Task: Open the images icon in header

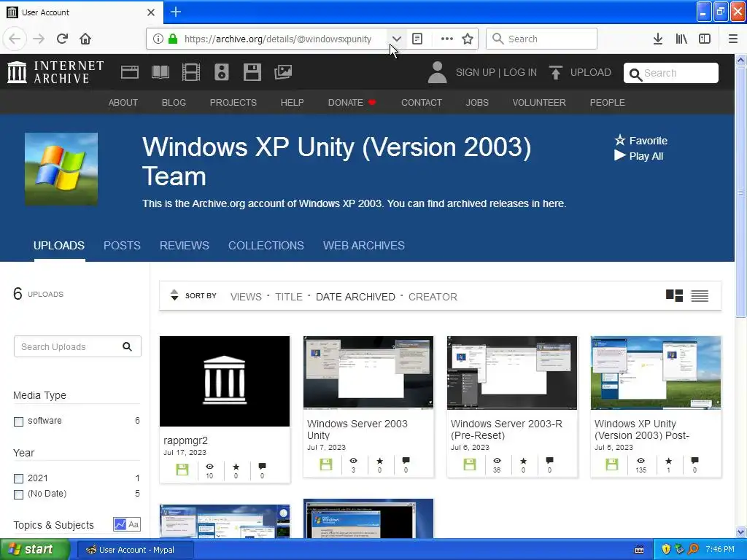Action: click(x=283, y=72)
